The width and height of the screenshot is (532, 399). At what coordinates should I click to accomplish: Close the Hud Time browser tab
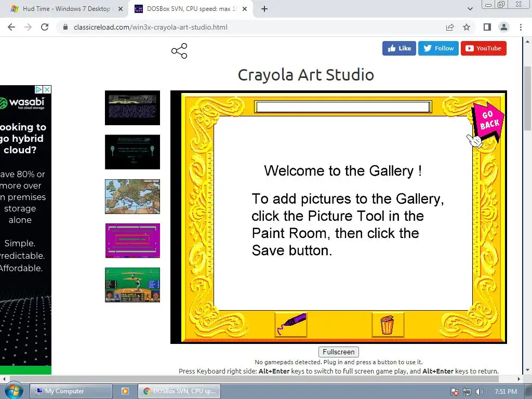(x=120, y=9)
